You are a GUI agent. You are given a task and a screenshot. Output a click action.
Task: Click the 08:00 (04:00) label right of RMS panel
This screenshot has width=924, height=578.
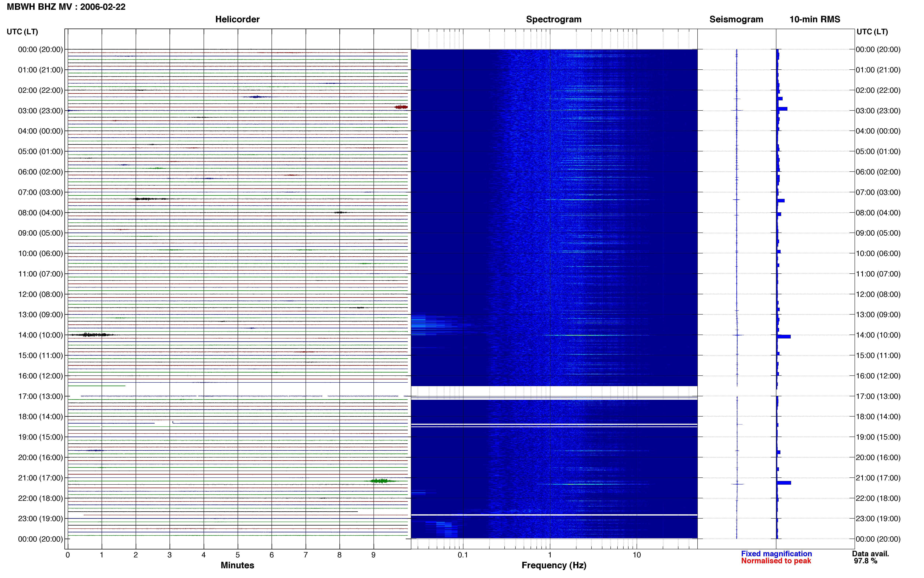(x=878, y=212)
